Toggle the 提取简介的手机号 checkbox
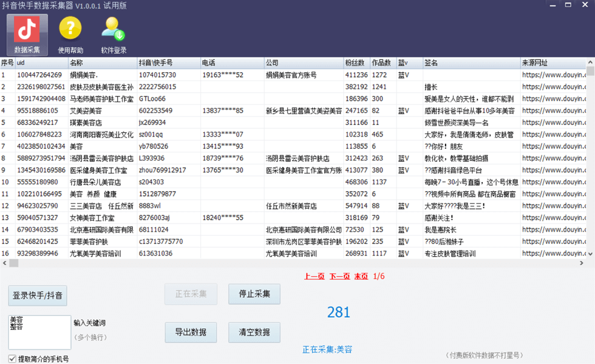Image resolution: width=595 pixels, height=364 pixels. click(13, 359)
